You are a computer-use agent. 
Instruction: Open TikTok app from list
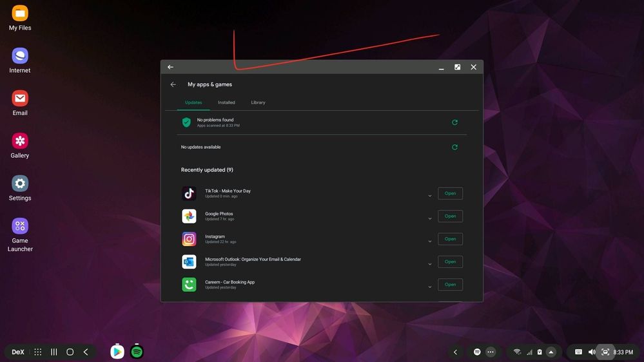coord(450,193)
